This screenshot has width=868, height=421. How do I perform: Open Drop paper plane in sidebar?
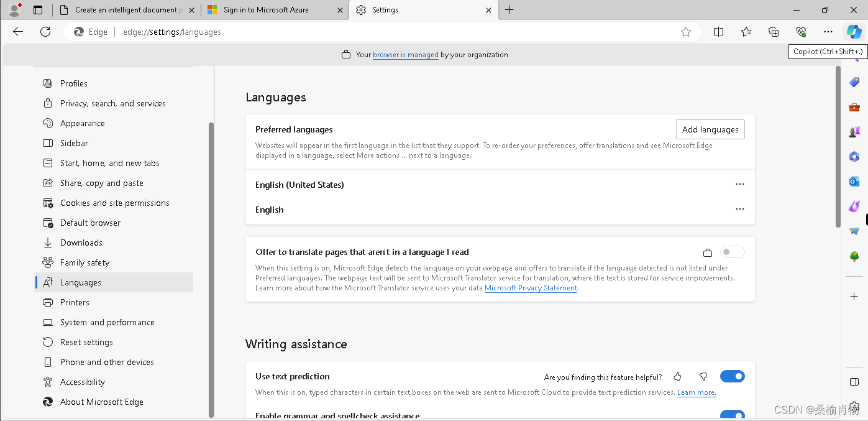point(854,231)
